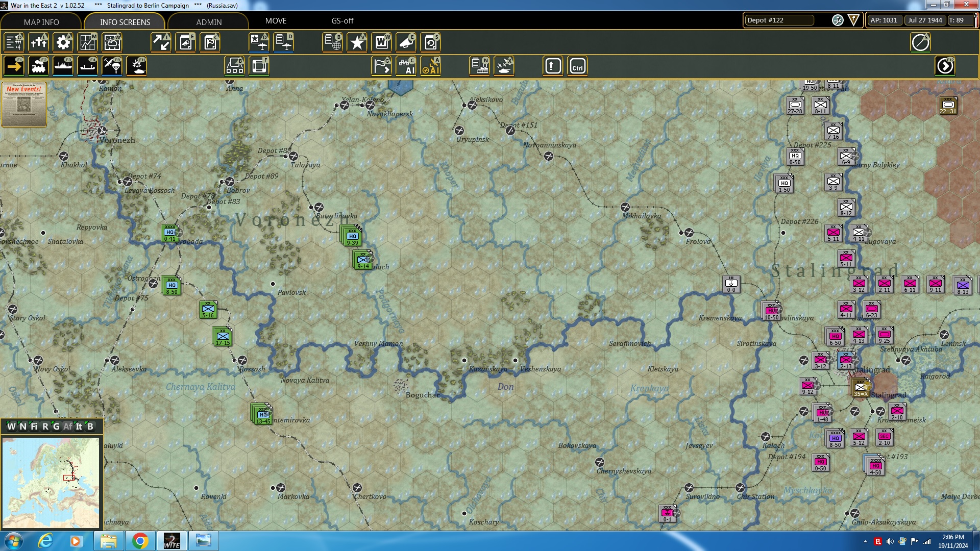Jump minimap to B region
980x551 pixels.
tap(90, 427)
